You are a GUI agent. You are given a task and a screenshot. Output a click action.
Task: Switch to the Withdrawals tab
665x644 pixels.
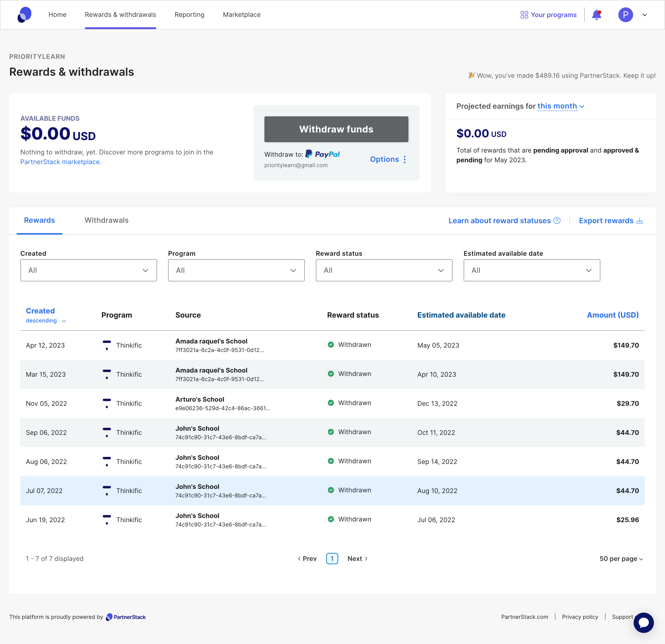pos(106,220)
